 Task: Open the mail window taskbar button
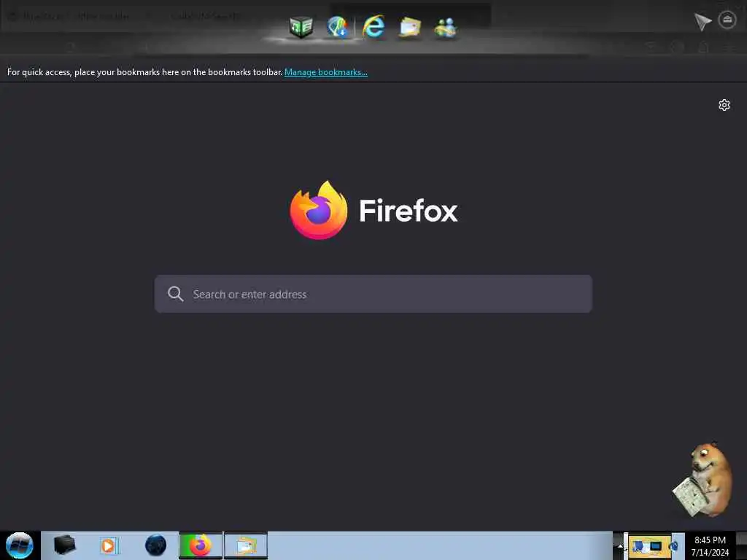click(246, 545)
